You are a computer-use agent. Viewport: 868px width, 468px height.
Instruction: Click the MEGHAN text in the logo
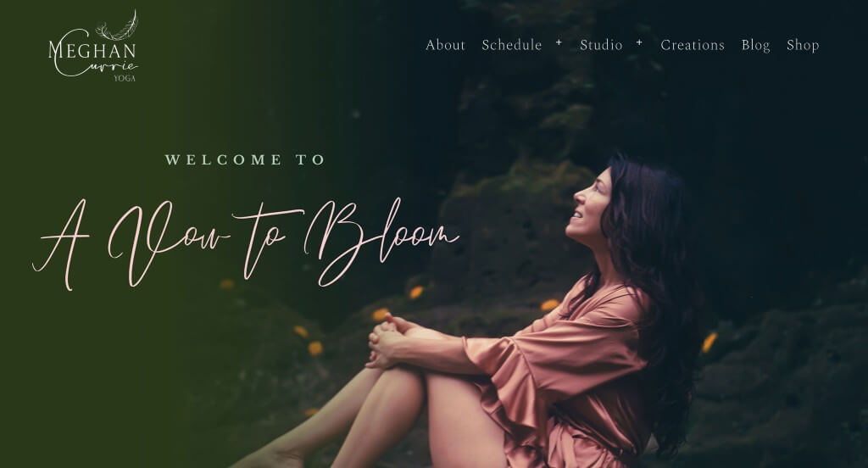(92, 50)
